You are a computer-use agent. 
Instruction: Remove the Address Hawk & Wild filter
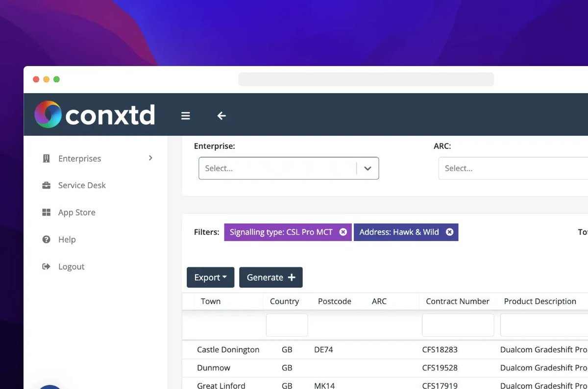(449, 232)
